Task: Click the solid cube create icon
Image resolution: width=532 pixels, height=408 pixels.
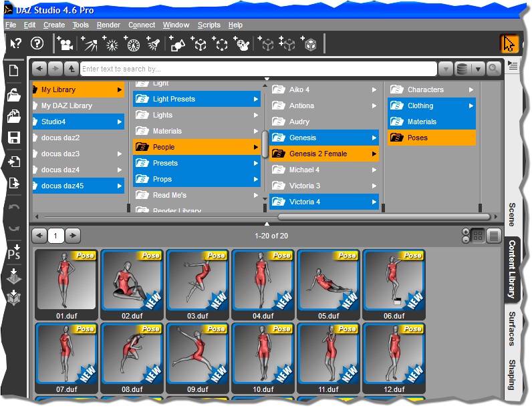Action: 308,43
